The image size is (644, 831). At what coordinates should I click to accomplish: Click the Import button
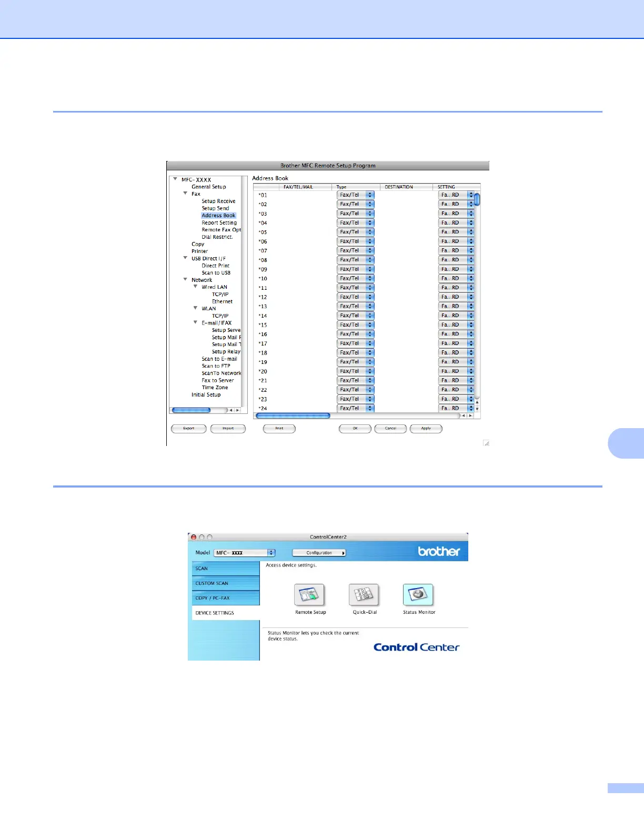point(228,428)
